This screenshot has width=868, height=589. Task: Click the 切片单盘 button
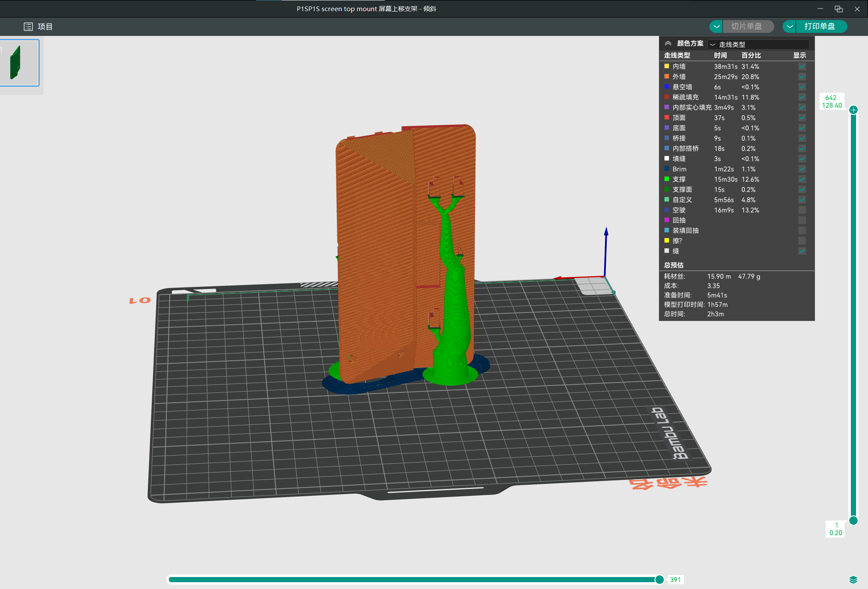pos(748,26)
